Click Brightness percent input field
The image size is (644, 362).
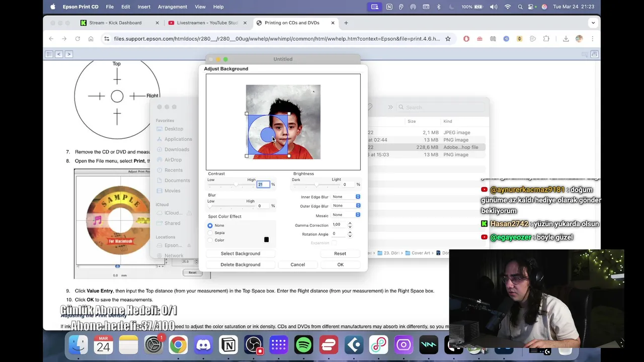[x=348, y=185]
